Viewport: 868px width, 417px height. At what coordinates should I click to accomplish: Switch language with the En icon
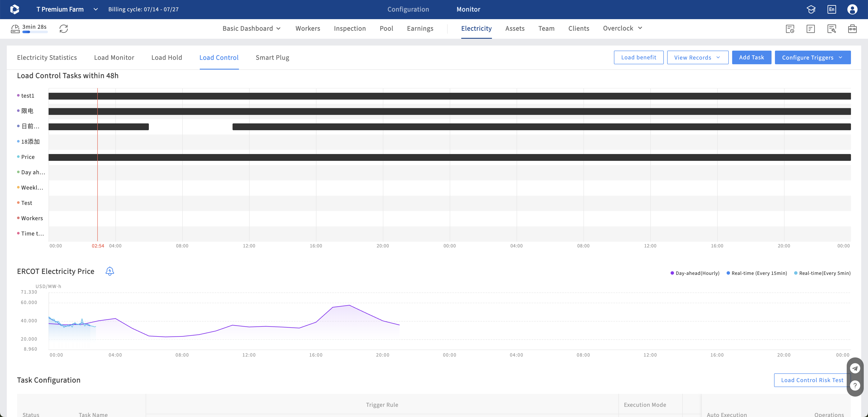coord(832,9)
